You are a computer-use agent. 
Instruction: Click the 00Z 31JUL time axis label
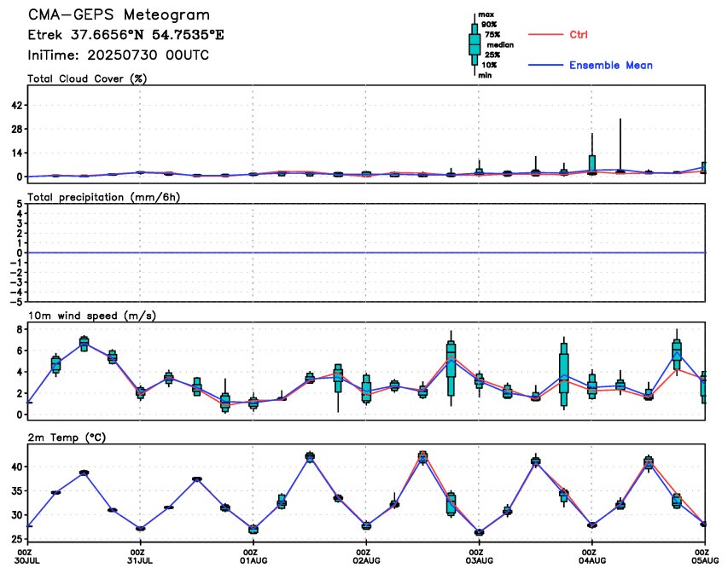pos(140,556)
